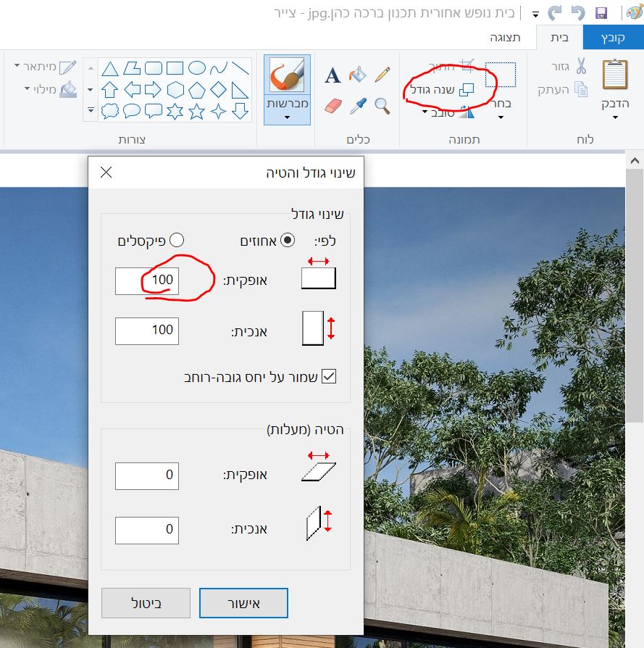Click the vertical אנכית resize input field
The image size is (644, 648).
(x=147, y=331)
